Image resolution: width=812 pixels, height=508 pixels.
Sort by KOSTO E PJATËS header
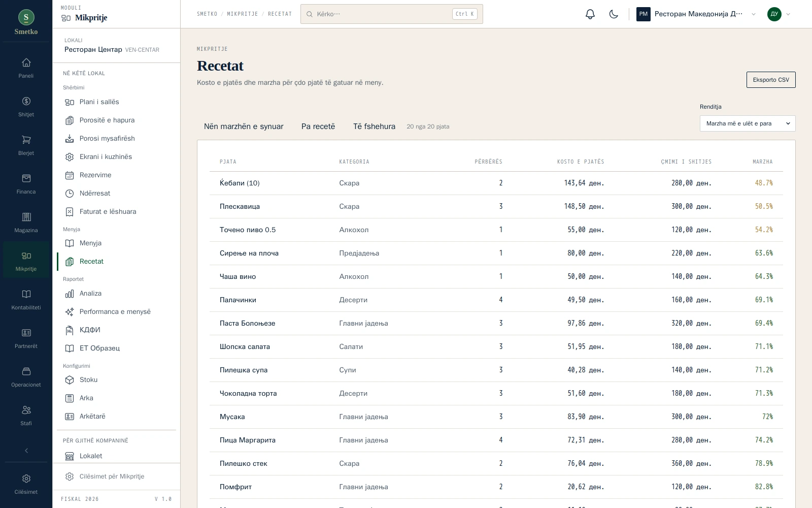click(581, 162)
